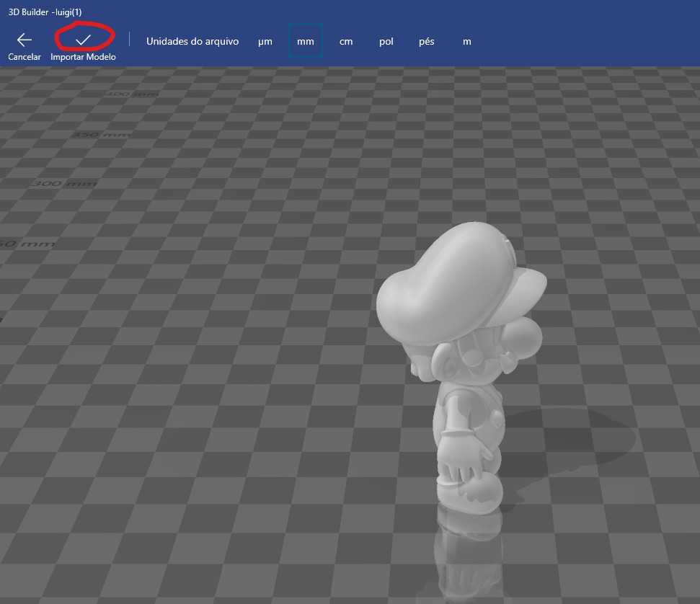The width and height of the screenshot is (700, 604).
Task: Choose cm as the file unit
Action: coord(346,42)
